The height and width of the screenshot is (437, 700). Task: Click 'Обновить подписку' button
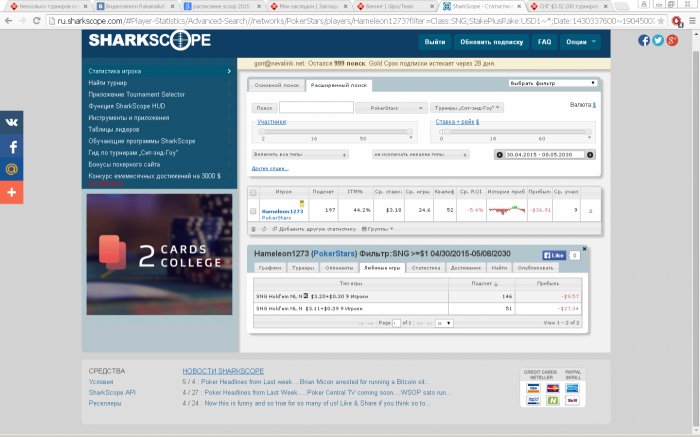click(x=492, y=42)
